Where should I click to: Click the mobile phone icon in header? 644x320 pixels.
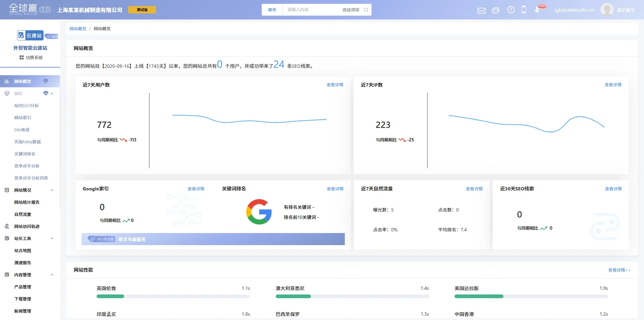(524, 10)
